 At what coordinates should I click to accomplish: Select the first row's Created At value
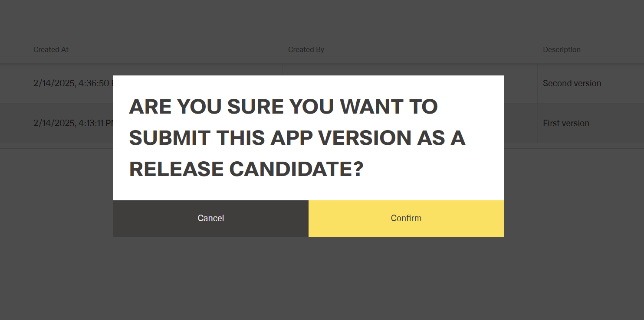(x=69, y=83)
